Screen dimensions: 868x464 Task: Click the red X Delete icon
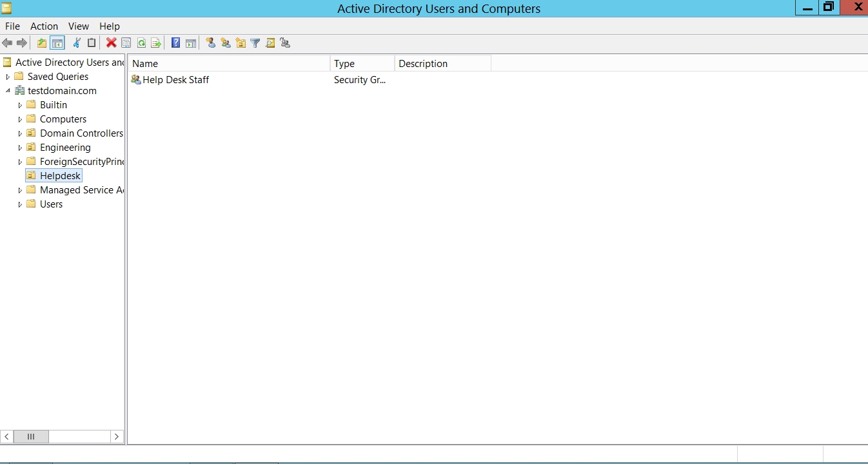click(x=111, y=43)
